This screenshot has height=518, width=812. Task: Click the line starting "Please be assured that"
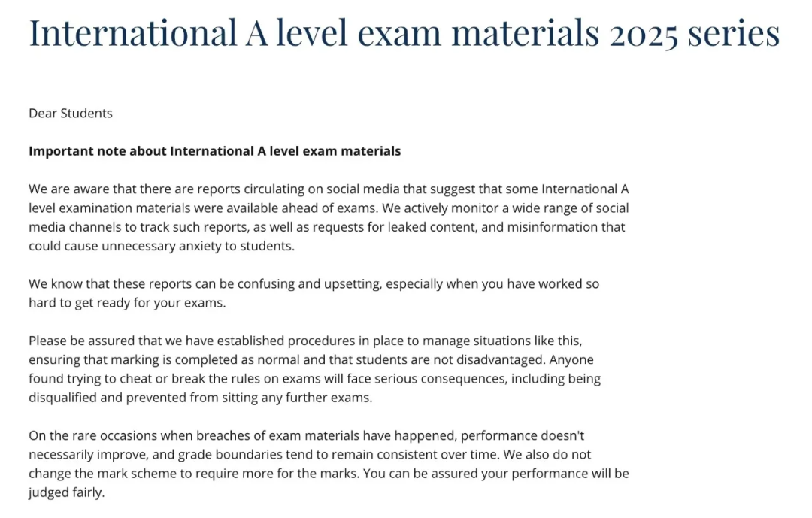tap(304, 341)
